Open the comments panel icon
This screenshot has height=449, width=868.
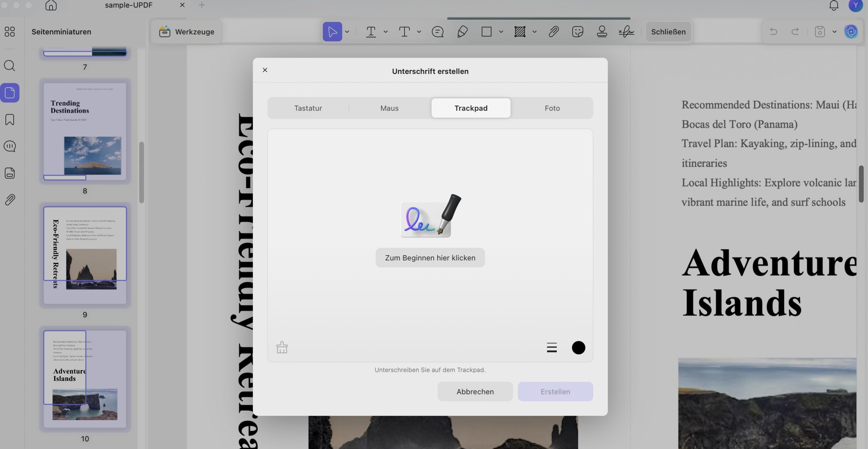pyautogui.click(x=10, y=146)
